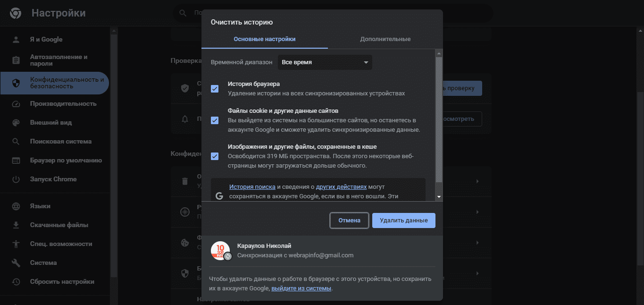This screenshot has width=644, height=305.
Task: Open the Временной диапазон dropdown set to Все время
Action: [325, 62]
